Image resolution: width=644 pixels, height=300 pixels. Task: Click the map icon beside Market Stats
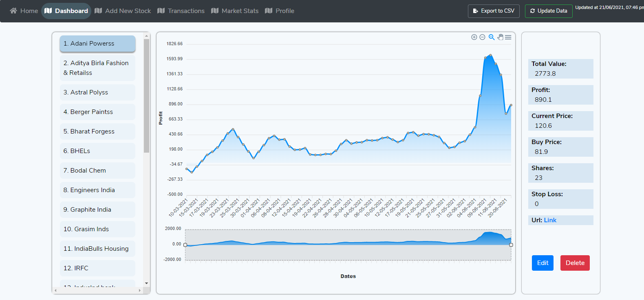(215, 11)
